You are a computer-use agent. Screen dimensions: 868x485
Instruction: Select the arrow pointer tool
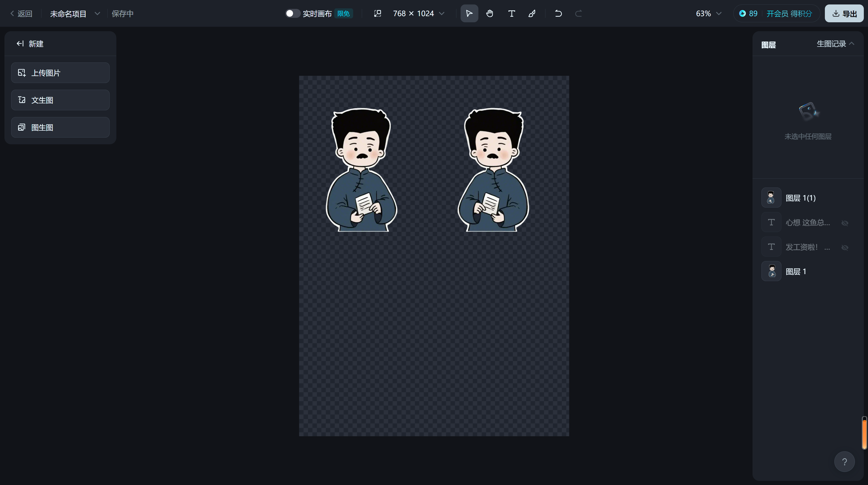[469, 13]
